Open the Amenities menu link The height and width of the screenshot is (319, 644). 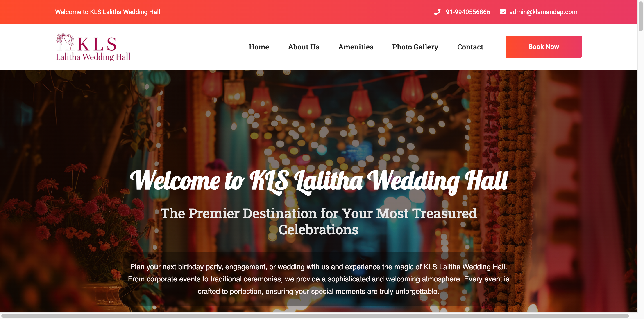coord(356,47)
